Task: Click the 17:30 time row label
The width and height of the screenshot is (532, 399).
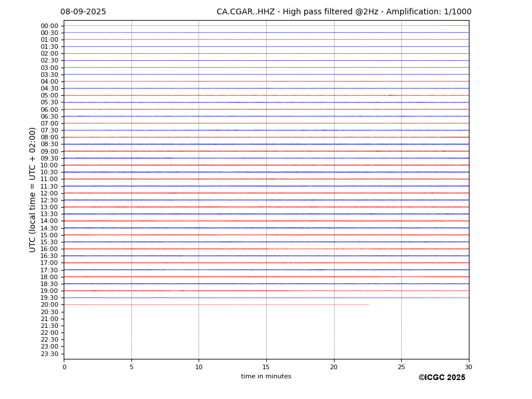Action: [x=49, y=270]
